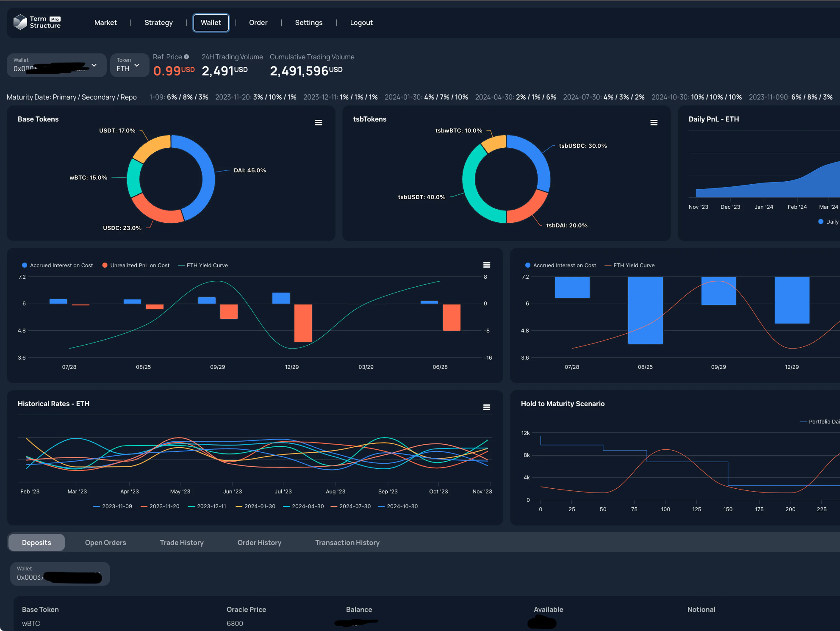Select the Deposits tab
This screenshot has width=840, height=631.
click(36, 543)
